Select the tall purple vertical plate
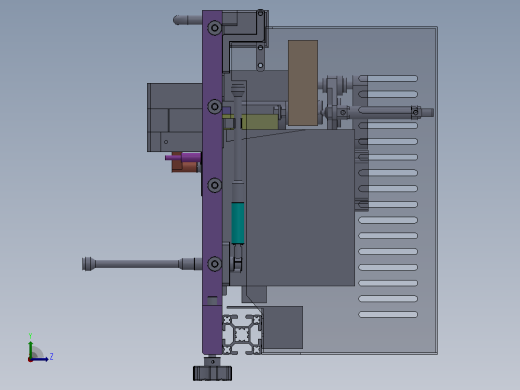This screenshot has width=520, height=390. coord(212,182)
